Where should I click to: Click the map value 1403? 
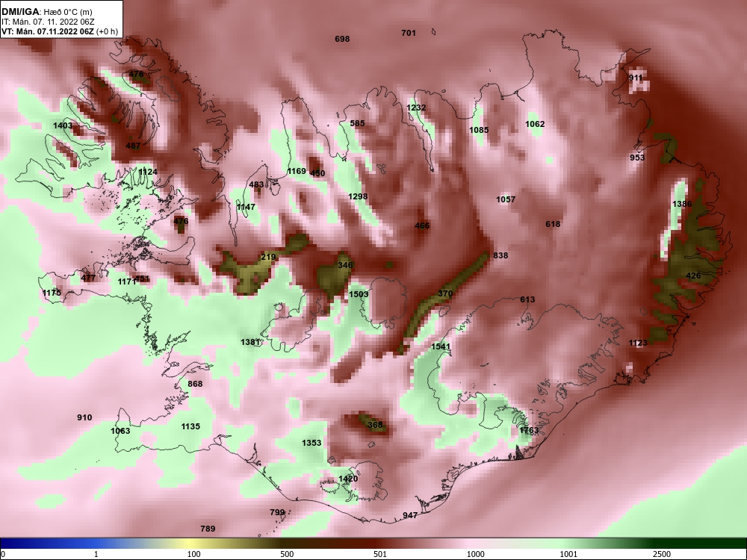63,125
